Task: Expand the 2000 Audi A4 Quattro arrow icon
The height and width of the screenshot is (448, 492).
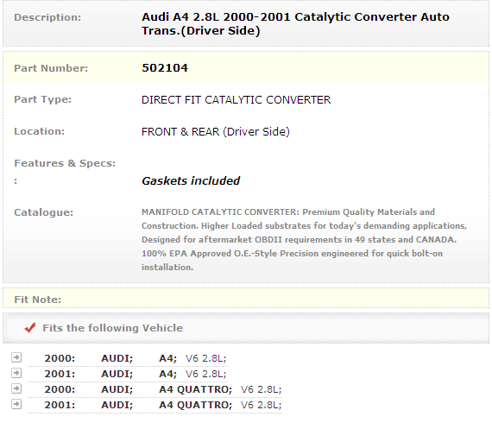Action: click(16, 388)
